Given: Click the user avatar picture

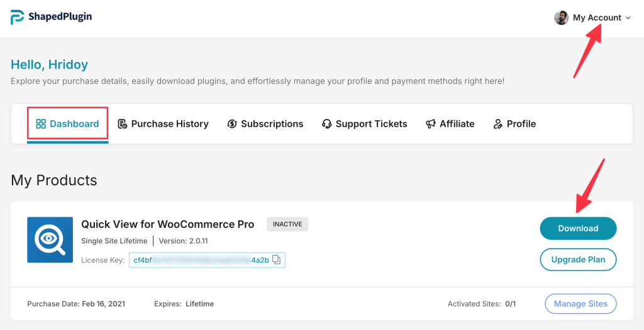Looking at the screenshot, I should [561, 18].
